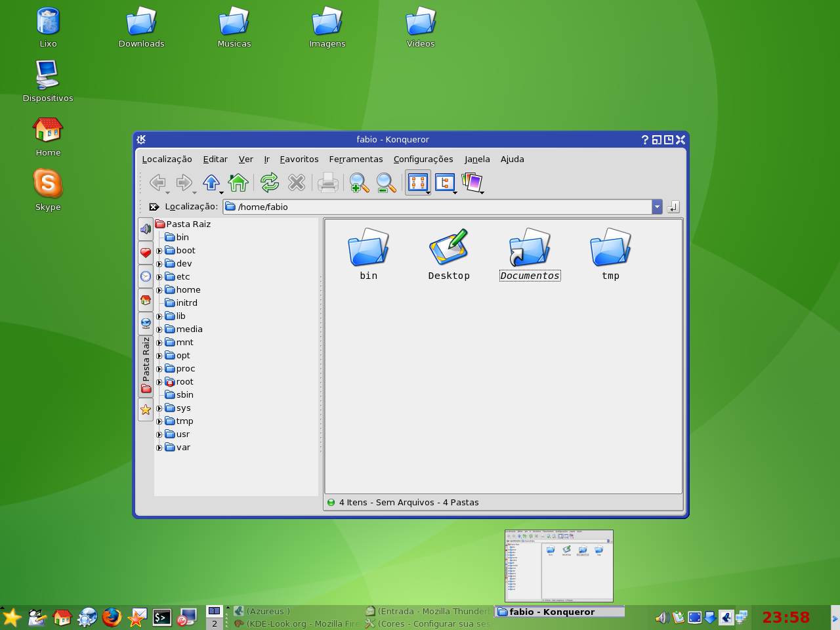Clear the location bar with the X icon
Image resolution: width=840 pixels, height=630 pixels.
pyautogui.click(x=154, y=207)
